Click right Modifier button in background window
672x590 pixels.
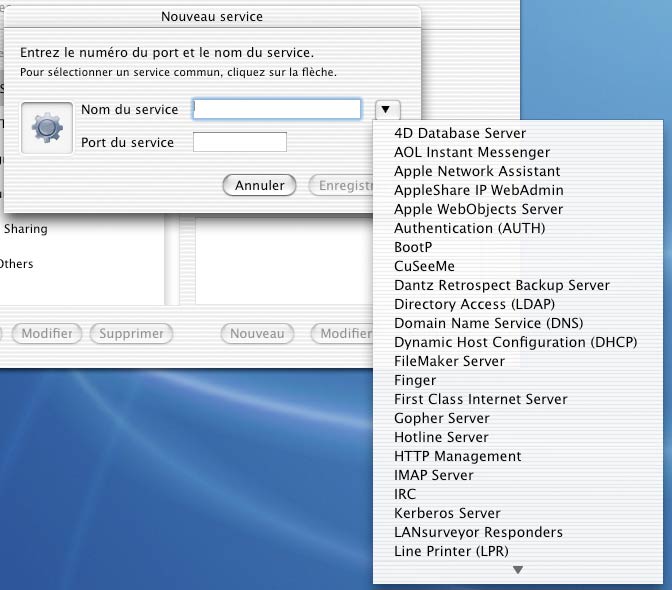tap(342, 333)
